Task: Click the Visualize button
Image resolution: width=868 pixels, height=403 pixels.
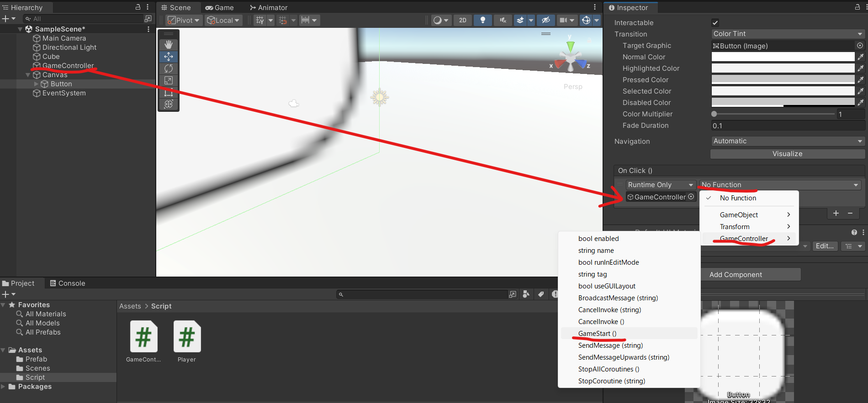Action: [788, 154]
